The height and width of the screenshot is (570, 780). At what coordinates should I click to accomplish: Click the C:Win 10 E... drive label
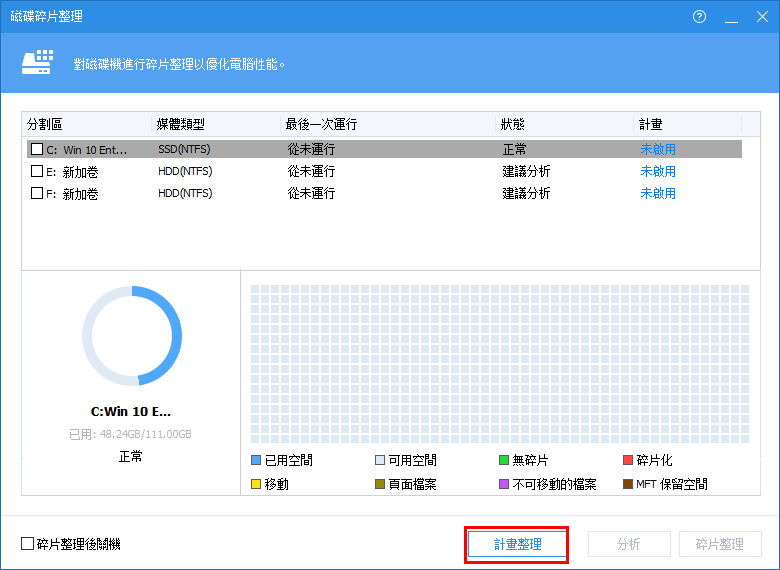(131, 411)
